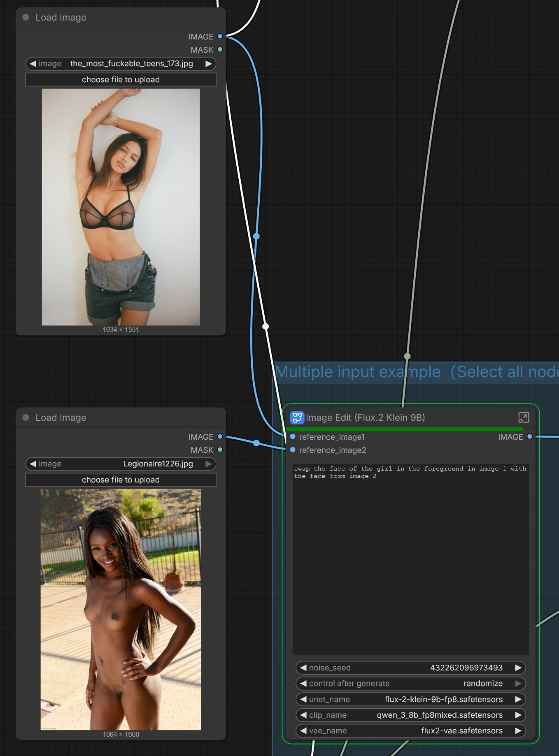Decrease noise_seed with the left arrow

coord(303,668)
